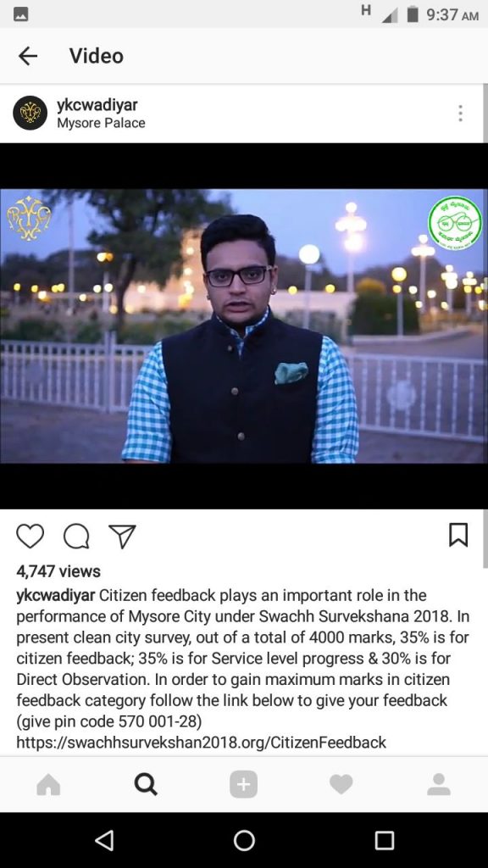This screenshot has height=868, width=488.
Task: Tap the plus icon to create new post
Action: 243,784
